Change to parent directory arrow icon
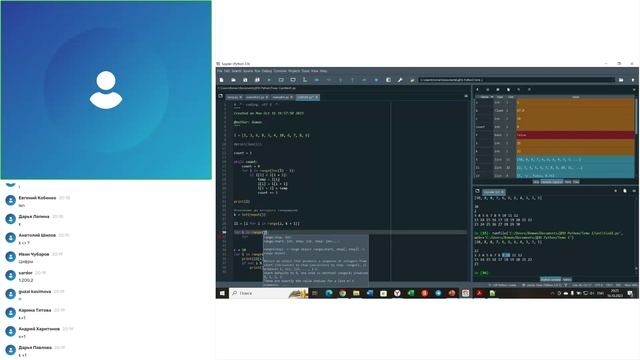 pyautogui.click(x=633, y=80)
